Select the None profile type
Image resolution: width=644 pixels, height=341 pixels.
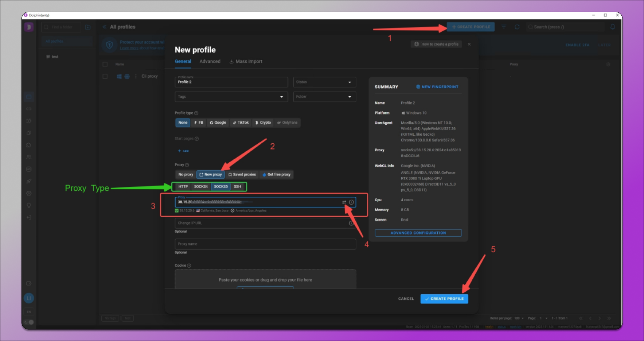[x=183, y=123]
